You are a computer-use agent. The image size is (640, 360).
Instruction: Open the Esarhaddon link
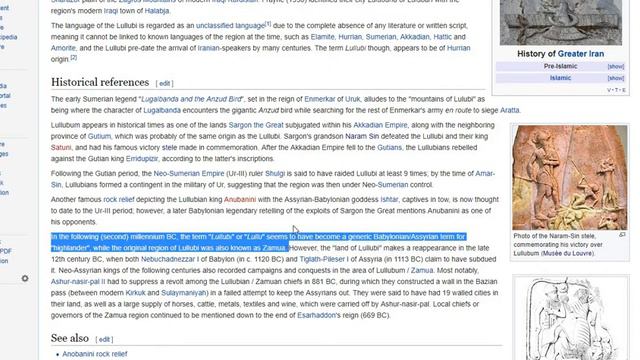click(x=316, y=315)
